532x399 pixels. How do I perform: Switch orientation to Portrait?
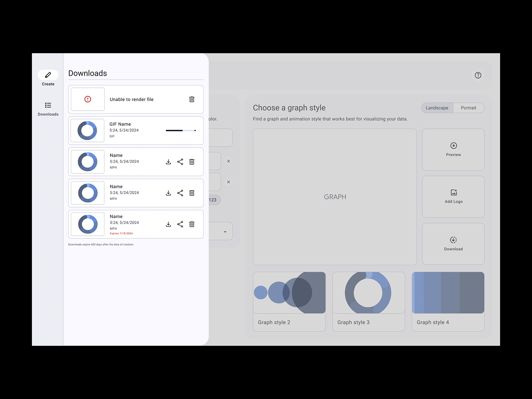[x=468, y=108]
